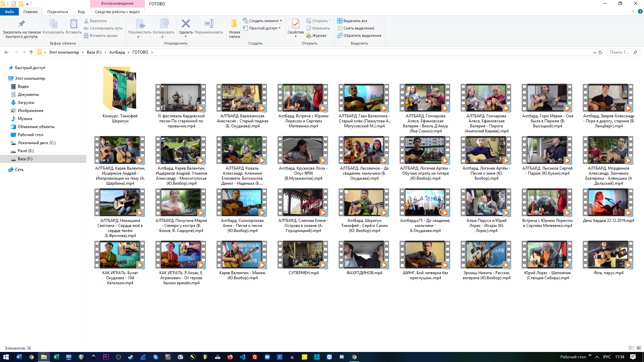Select День бардов 22.12.2019.mp4 video
This screenshot has width=644, height=362.
point(608,206)
